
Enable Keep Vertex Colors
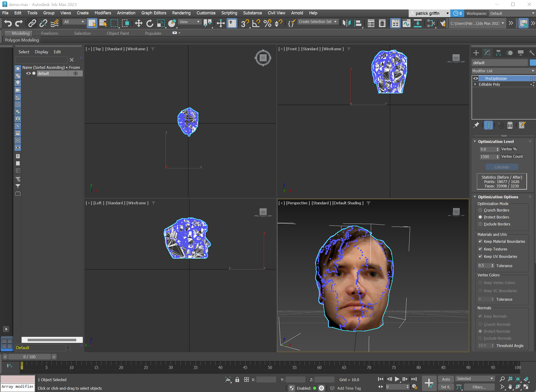coord(480,283)
